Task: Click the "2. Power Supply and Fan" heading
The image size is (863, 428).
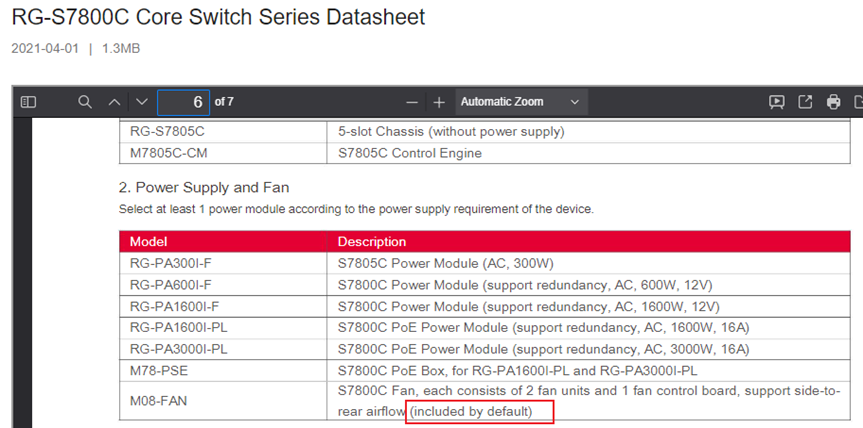Action: coord(204,188)
